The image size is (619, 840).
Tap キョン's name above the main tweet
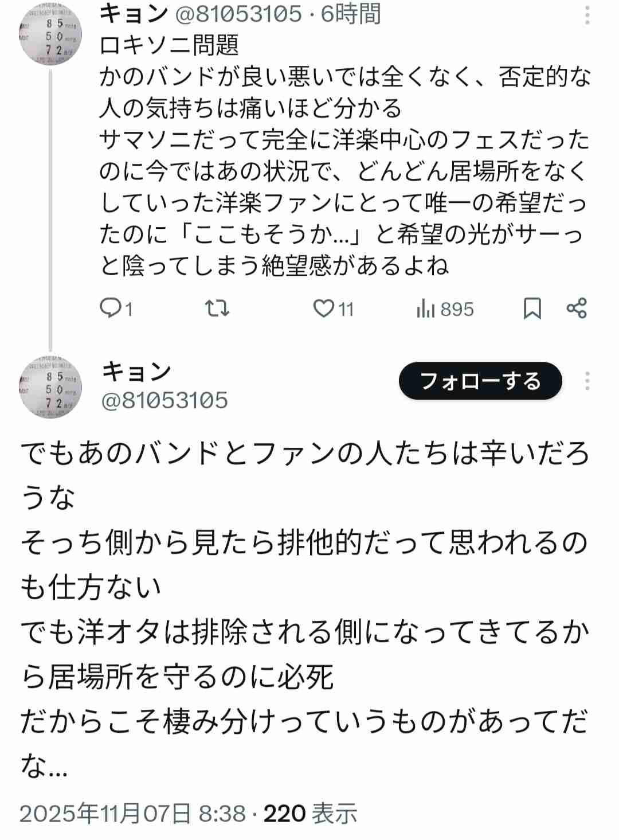tap(136, 372)
